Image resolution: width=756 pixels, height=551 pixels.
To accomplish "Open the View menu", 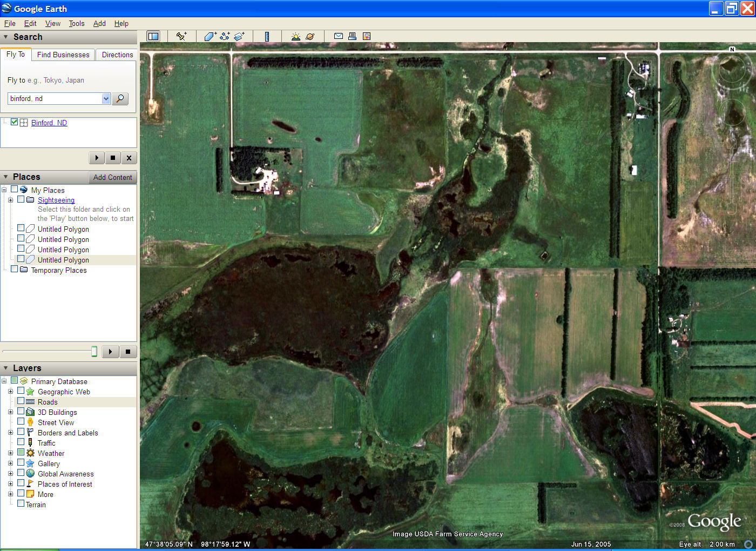I will 53,23.
